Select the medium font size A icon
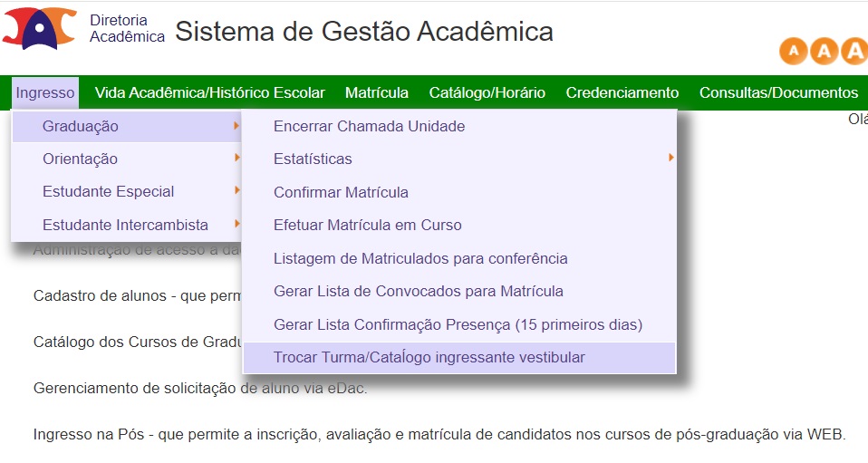868x463 pixels. 824,52
